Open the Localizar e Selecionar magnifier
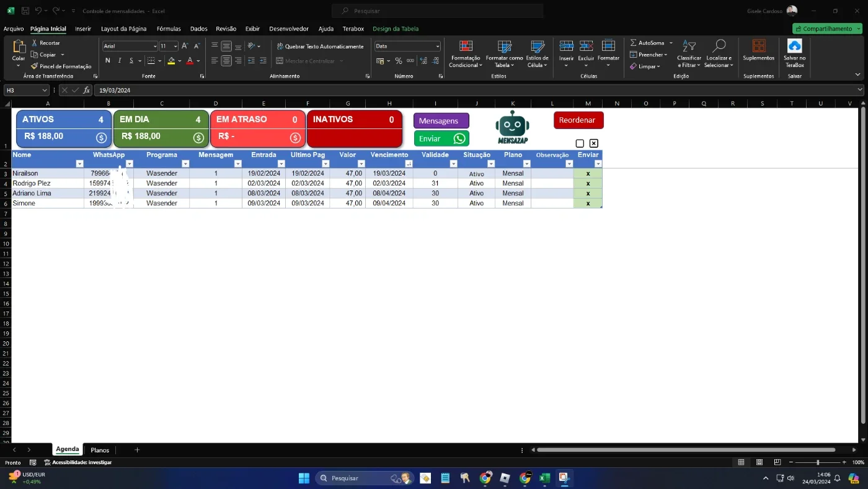Screen dimensions: 868x489 tap(718, 46)
